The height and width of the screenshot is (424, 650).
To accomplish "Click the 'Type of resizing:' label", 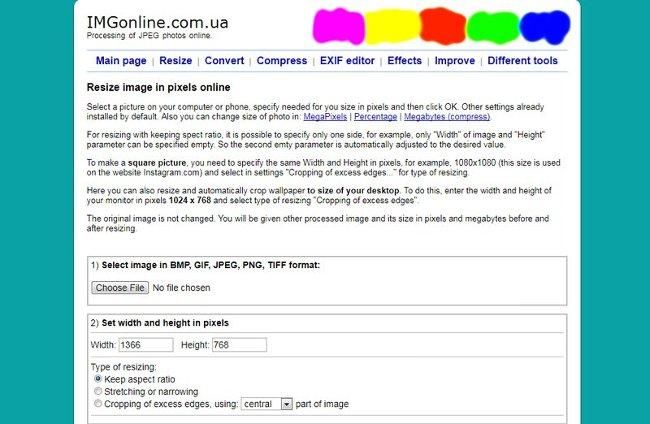I will [124, 367].
